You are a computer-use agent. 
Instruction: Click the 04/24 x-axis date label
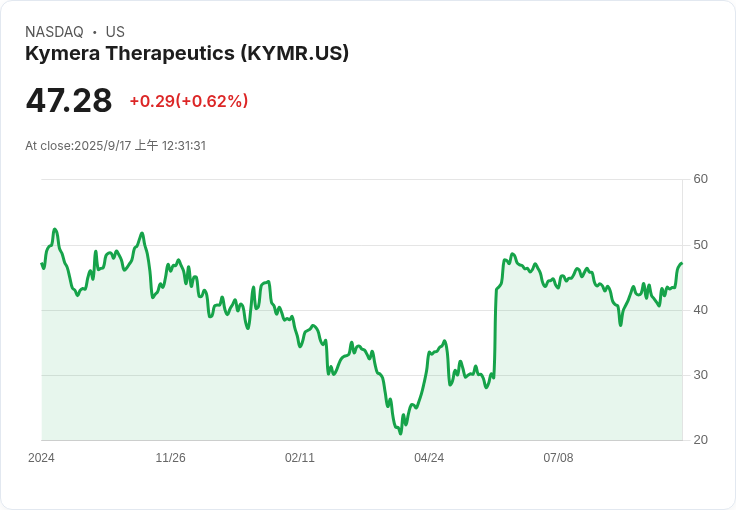point(429,458)
